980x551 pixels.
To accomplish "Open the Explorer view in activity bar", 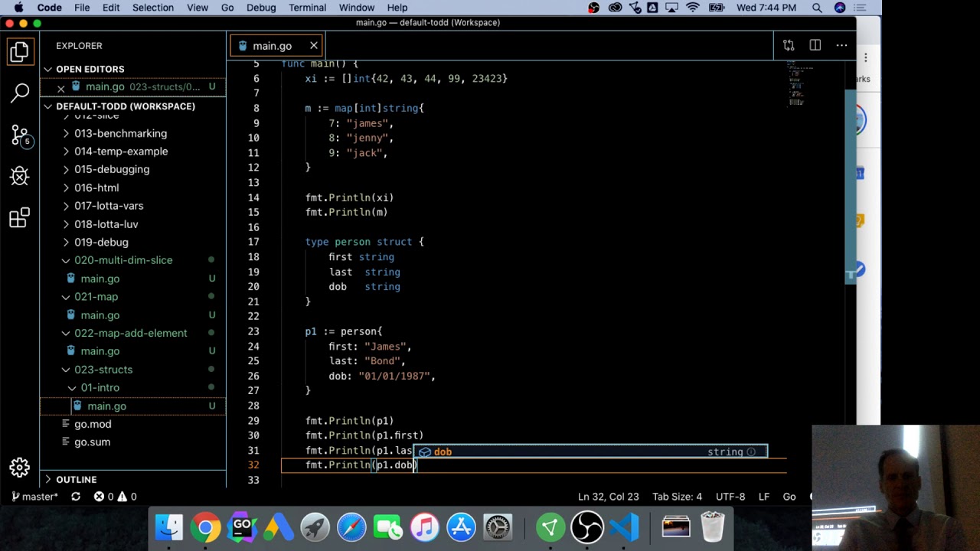I will (x=20, y=51).
